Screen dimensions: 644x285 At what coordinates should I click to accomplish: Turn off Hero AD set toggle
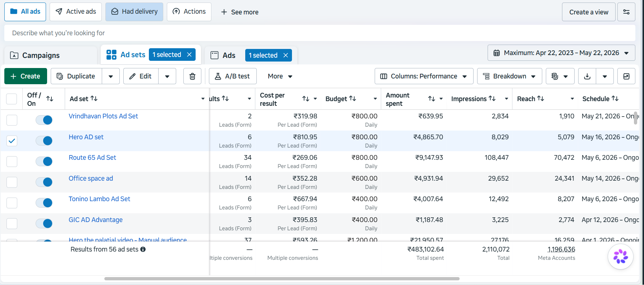coord(44,141)
